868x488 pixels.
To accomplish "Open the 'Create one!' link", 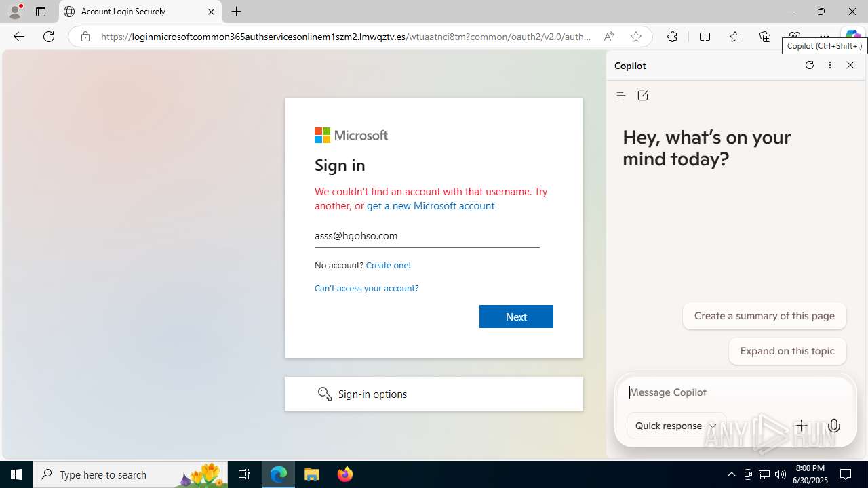I will click(x=388, y=265).
